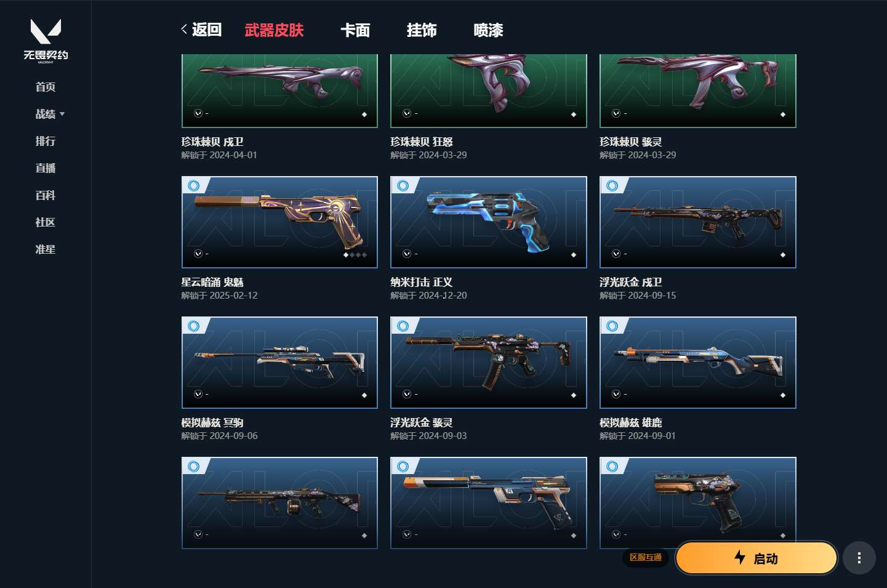Click the blue tier badge on 纳米打击 正义 card
Viewport: 887px width, 588px height.
click(x=403, y=185)
